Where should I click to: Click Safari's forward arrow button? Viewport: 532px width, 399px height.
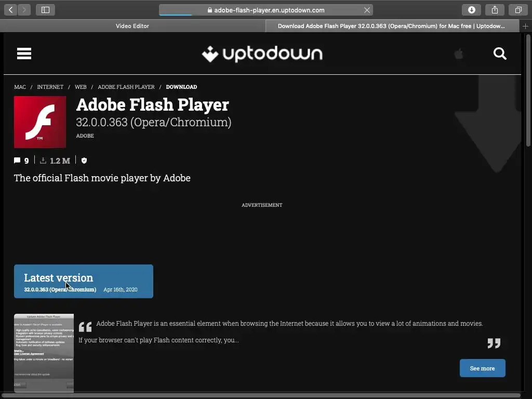pyautogui.click(x=24, y=10)
